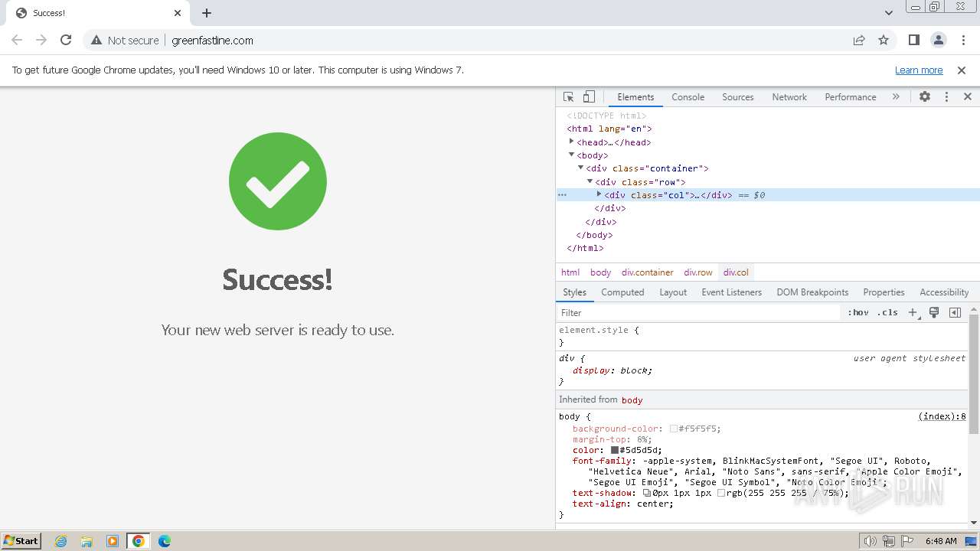Reload the current page
This screenshot has height=551, width=980.
tap(66, 40)
